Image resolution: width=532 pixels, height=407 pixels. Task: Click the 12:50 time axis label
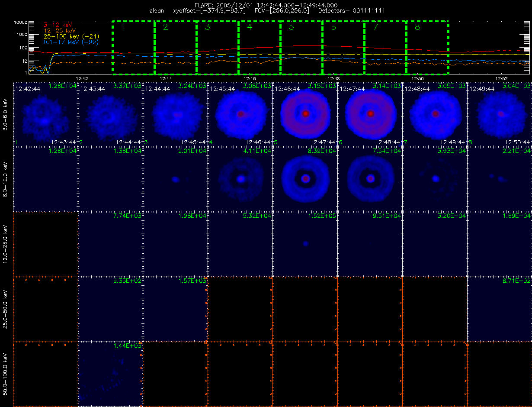[417, 78]
